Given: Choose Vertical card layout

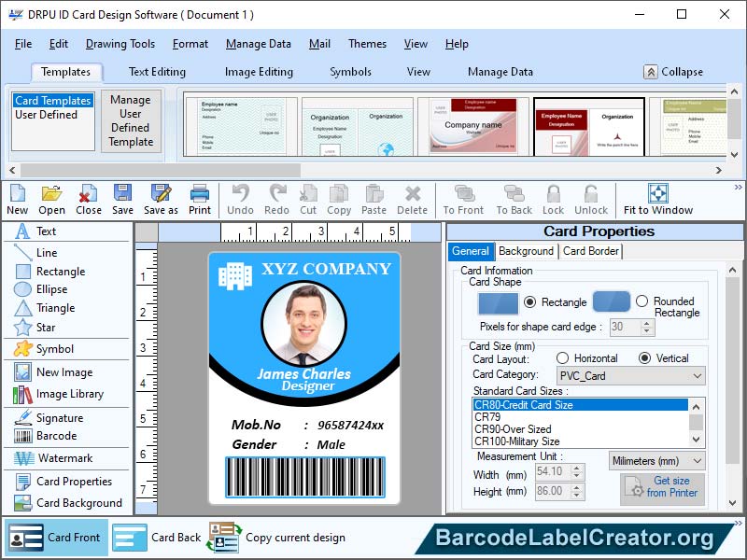Looking at the screenshot, I should click(644, 358).
